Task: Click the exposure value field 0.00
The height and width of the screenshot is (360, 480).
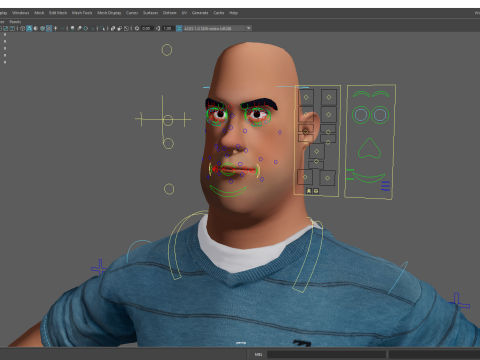Action: click(147, 28)
